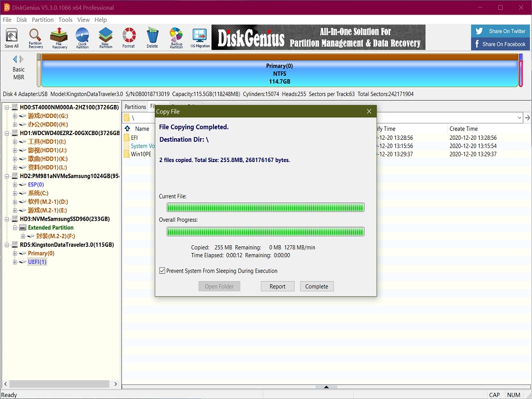Collapse the HD3 Samsung SSD960 disk node
The image size is (532, 399).
[x=7, y=219]
